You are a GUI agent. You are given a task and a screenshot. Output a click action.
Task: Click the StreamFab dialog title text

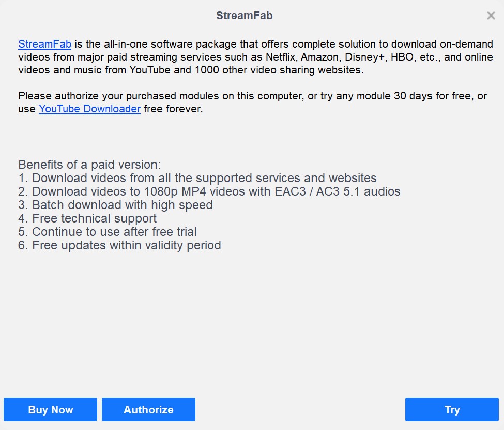[245, 16]
